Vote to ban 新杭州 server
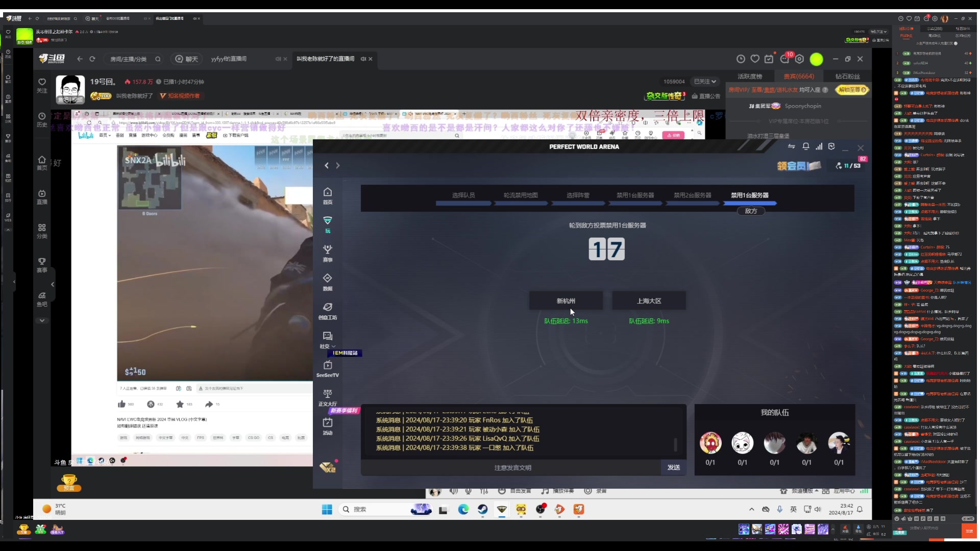980x551 pixels. tap(566, 301)
